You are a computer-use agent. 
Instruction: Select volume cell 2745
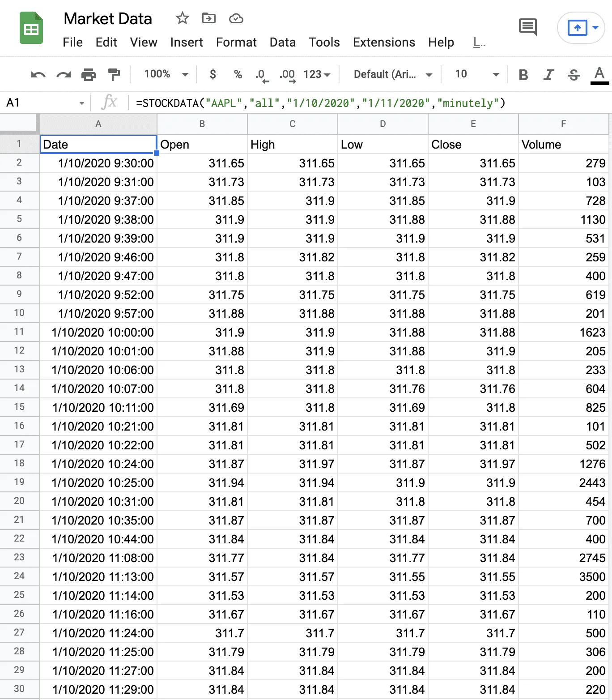pos(564,558)
